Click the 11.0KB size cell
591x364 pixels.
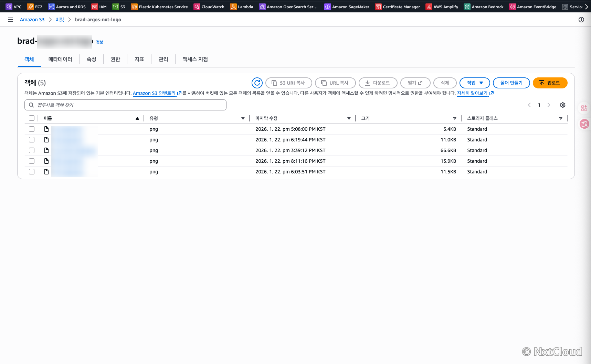tap(448, 140)
